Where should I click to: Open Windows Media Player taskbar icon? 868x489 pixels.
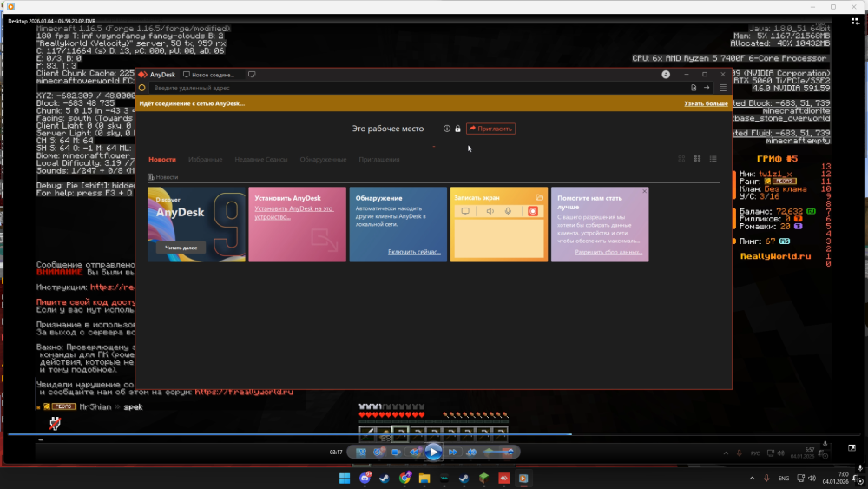coord(523,478)
